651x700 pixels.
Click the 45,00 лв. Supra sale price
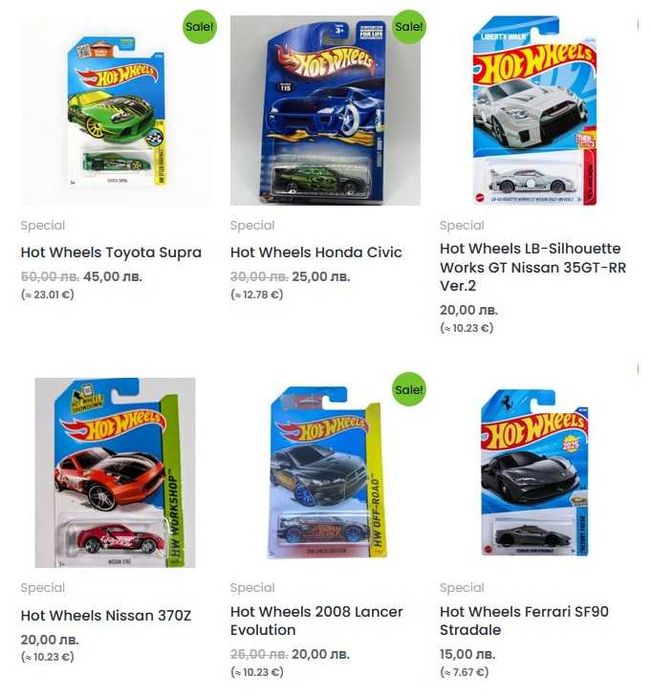pyautogui.click(x=113, y=277)
